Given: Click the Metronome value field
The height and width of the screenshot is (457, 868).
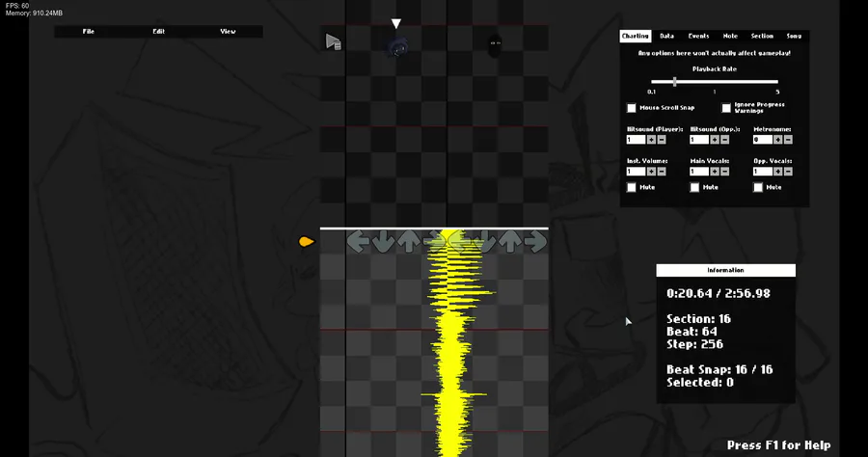Looking at the screenshot, I should (762, 140).
